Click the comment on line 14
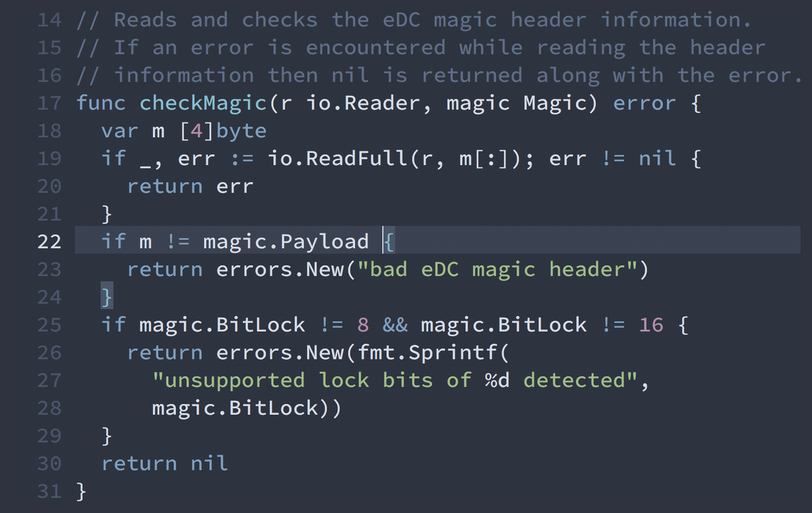 click(414, 20)
